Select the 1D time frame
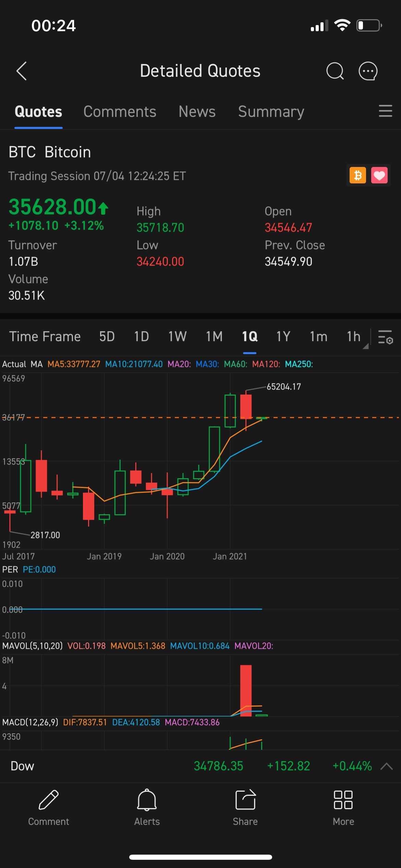This screenshot has width=401, height=868. (x=141, y=337)
